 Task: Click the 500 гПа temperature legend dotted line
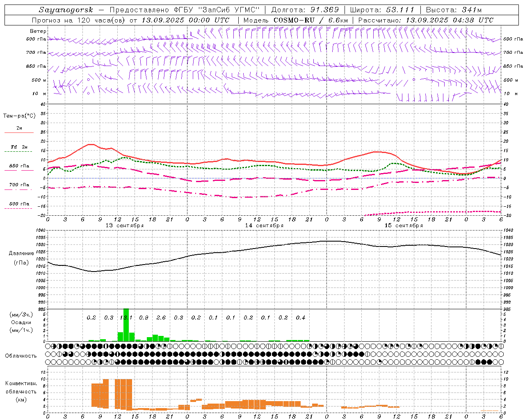(x=18, y=208)
